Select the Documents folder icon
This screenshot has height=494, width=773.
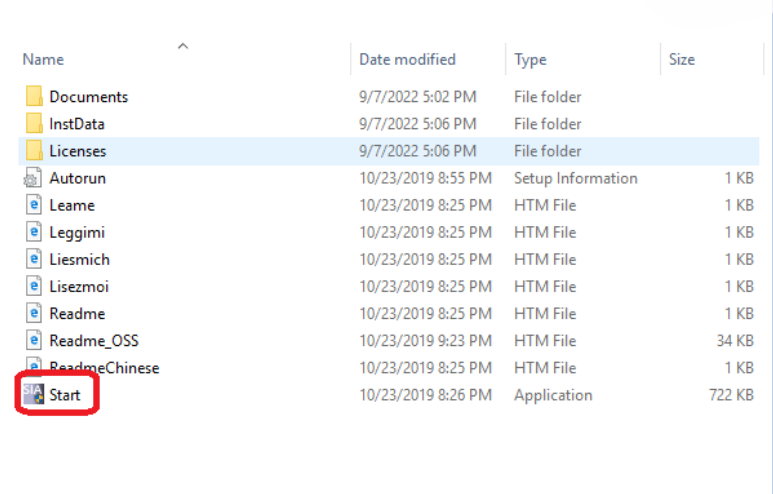coord(34,97)
